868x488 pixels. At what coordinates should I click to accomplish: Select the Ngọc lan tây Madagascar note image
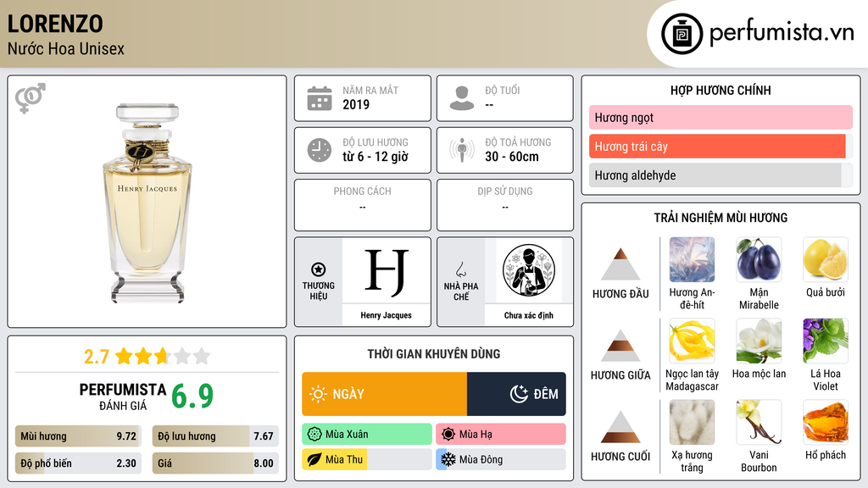tap(692, 341)
